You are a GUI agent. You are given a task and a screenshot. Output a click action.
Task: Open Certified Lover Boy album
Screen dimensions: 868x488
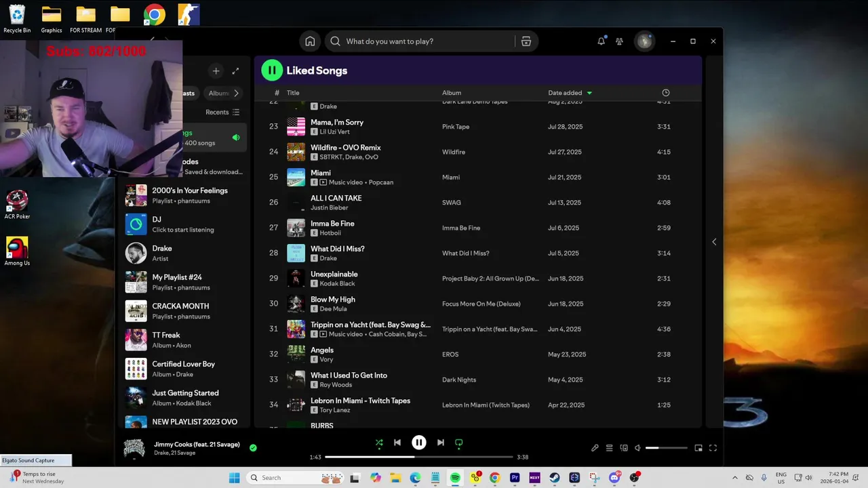point(183,369)
